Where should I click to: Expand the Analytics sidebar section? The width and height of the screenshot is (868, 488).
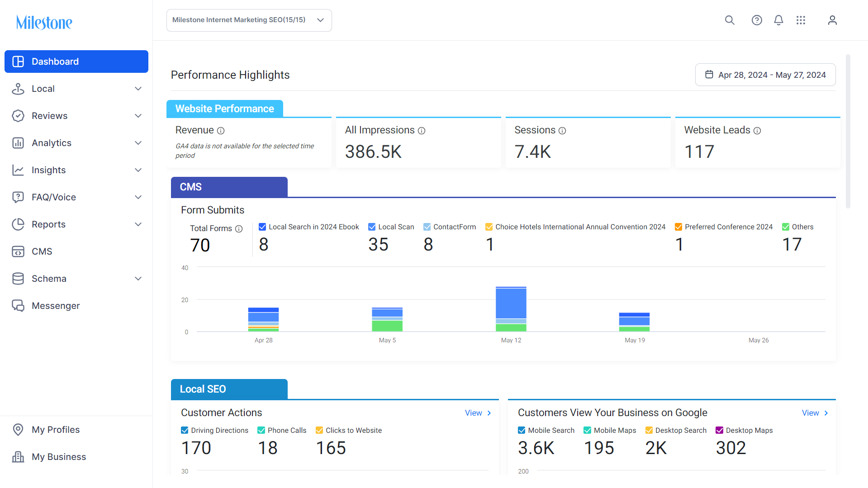[x=77, y=143]
